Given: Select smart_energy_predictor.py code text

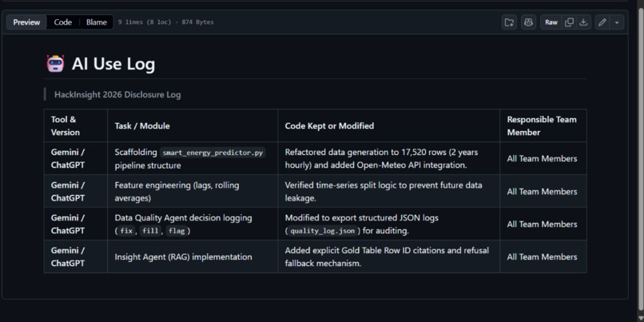Looking at the screenshot, I should tap(213, 153).
